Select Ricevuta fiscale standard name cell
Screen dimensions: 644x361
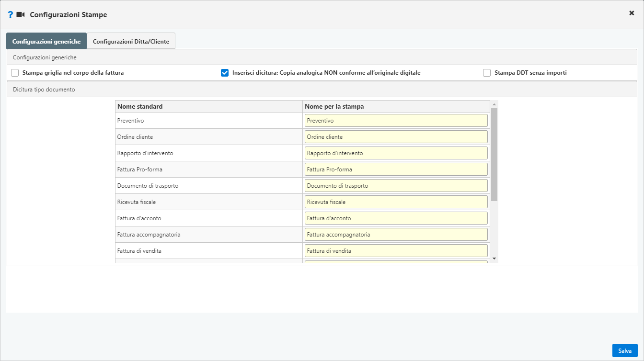(x=209, y=202)
